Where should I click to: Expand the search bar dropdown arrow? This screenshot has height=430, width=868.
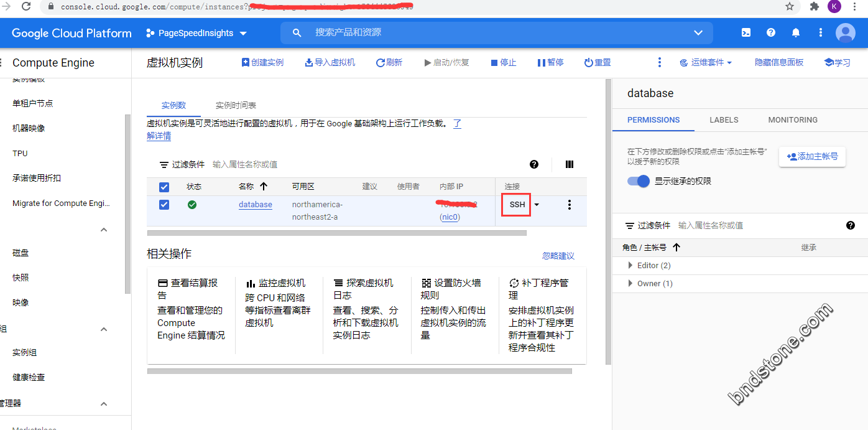(x=698, y=33)
